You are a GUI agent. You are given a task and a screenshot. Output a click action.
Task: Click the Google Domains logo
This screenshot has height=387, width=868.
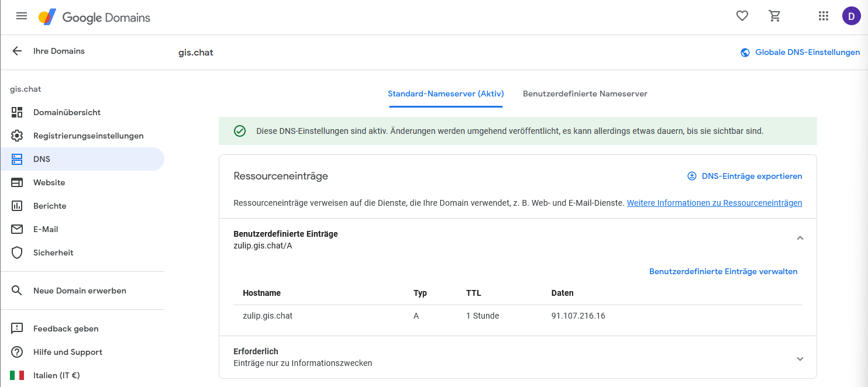pyautogui.click(x=94, y=18)
